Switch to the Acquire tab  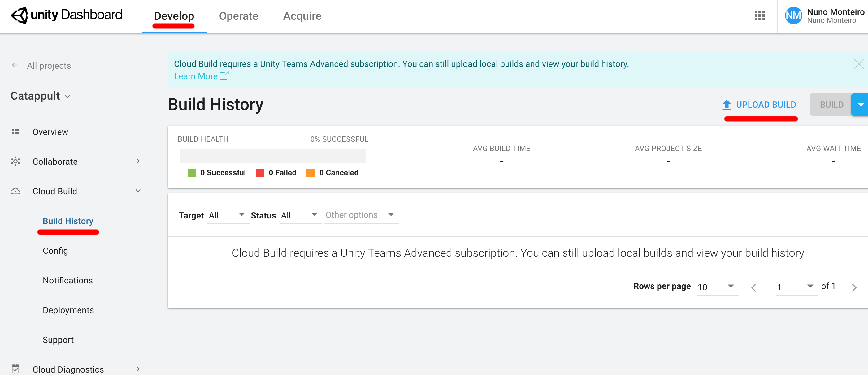pos(302,16)
